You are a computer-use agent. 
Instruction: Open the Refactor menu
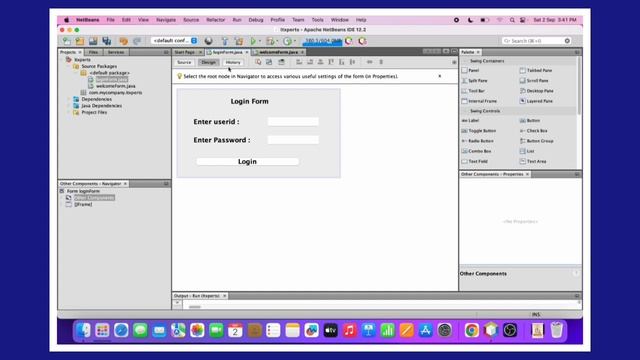click(x=216, y=20)
